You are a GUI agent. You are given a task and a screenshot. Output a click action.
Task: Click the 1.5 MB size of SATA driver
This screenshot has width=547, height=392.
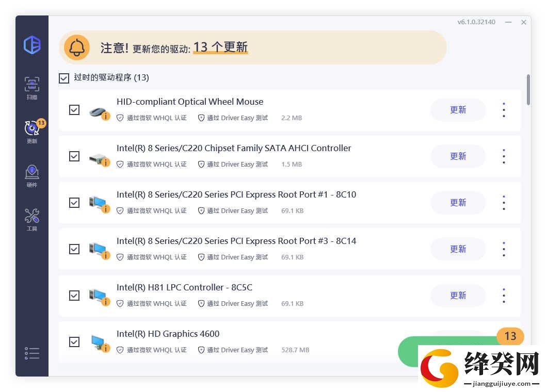point(291,164)
